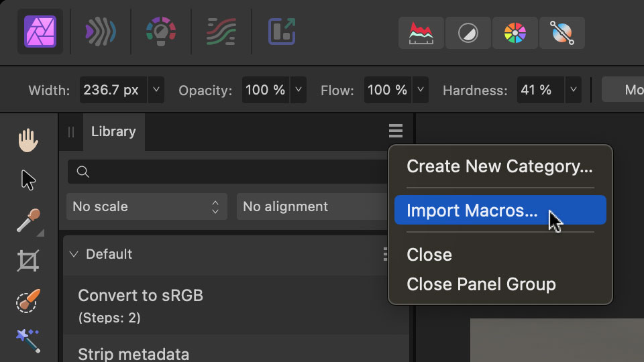Open the Export Persona
This screenshot has width=644, height=362.
point(282,32)
